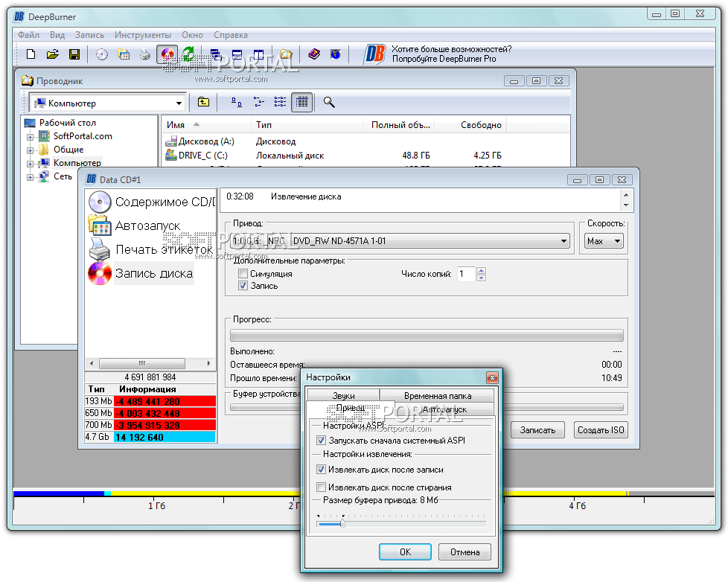Click the pressed burn disc toolbar icon

point(167,54)
